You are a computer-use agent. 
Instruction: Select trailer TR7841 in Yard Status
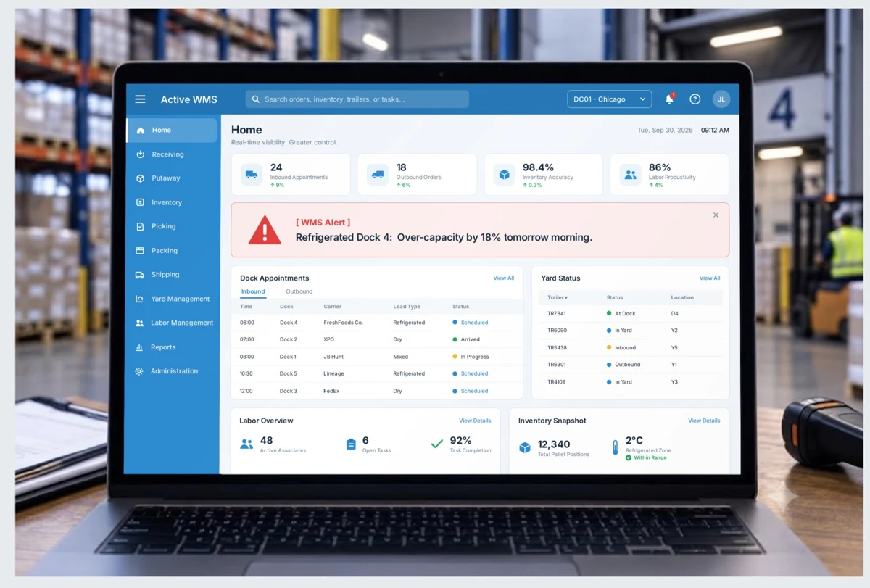(557, 314)
